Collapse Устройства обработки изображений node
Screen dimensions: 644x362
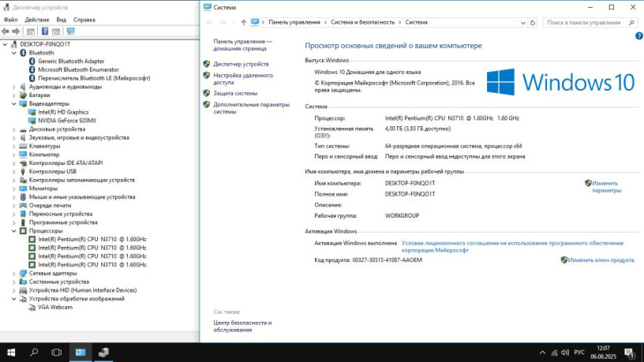coord(14,299)
